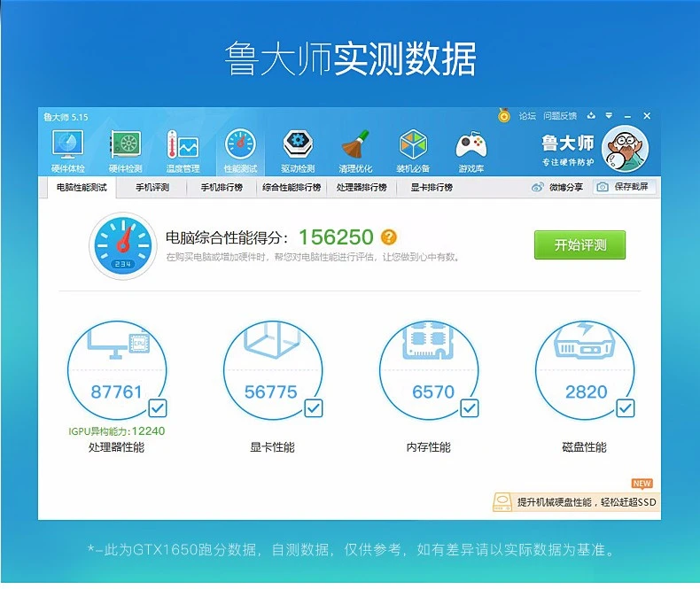Click the green 开始评测 button
The width and height of the screenshot is (700, 589).
pos(579,245)
